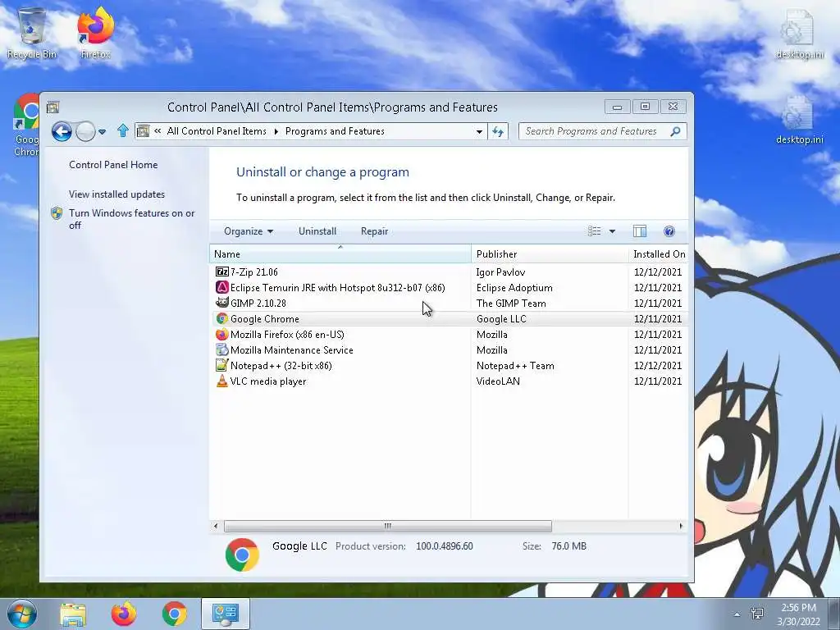Select the GIMP 2.10.28 entry name

click(x=258, y=304)
